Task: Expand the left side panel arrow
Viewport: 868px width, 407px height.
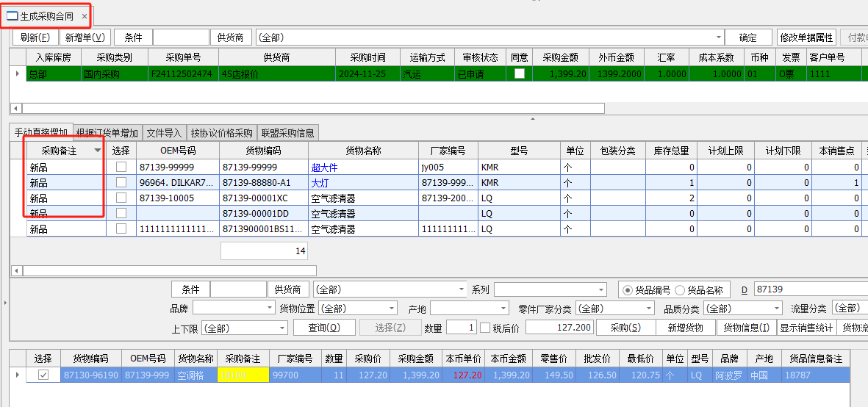Action: point(4,303)
